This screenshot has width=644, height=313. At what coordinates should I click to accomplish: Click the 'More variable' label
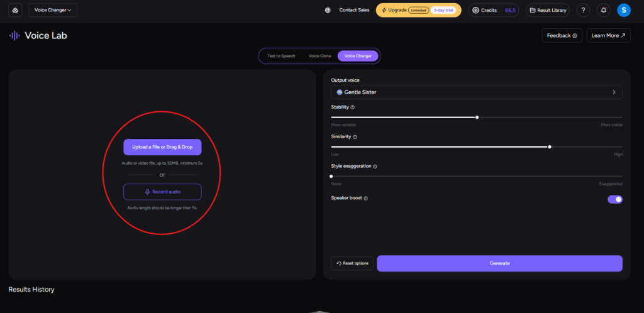(x=343, y=124)
